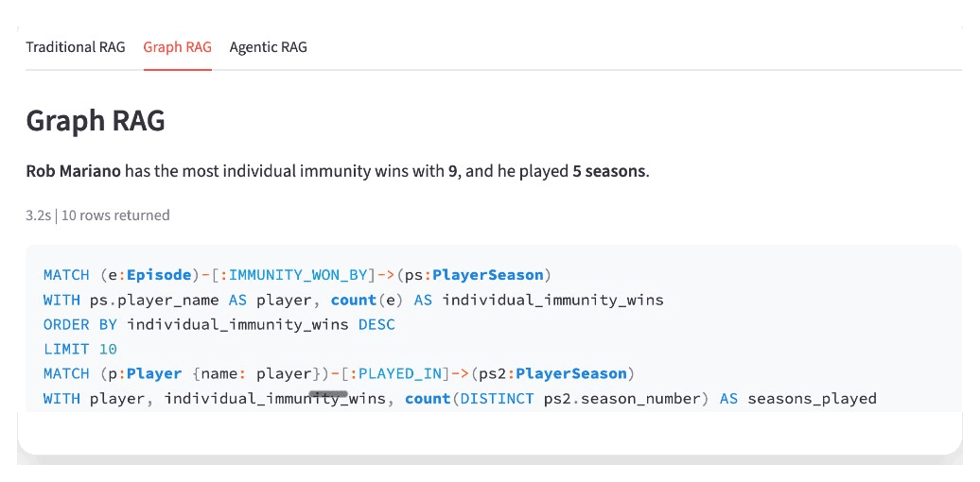Screen dimensions: 980x482
Task: Click the 3.2s timing caption
Action: pos(38,215)
